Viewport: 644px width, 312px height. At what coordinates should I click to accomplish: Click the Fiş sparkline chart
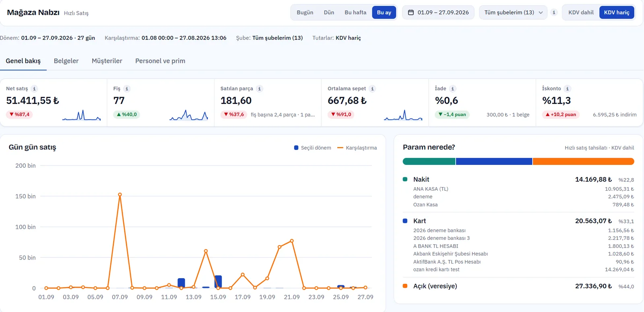tap(189, 115)
